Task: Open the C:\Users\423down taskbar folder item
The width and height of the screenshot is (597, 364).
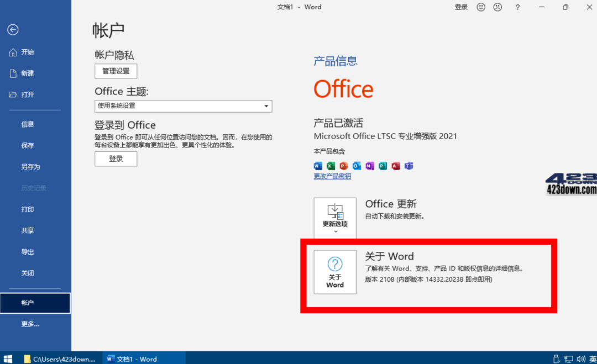Action: pyautogui.click(x=59, y=358)
